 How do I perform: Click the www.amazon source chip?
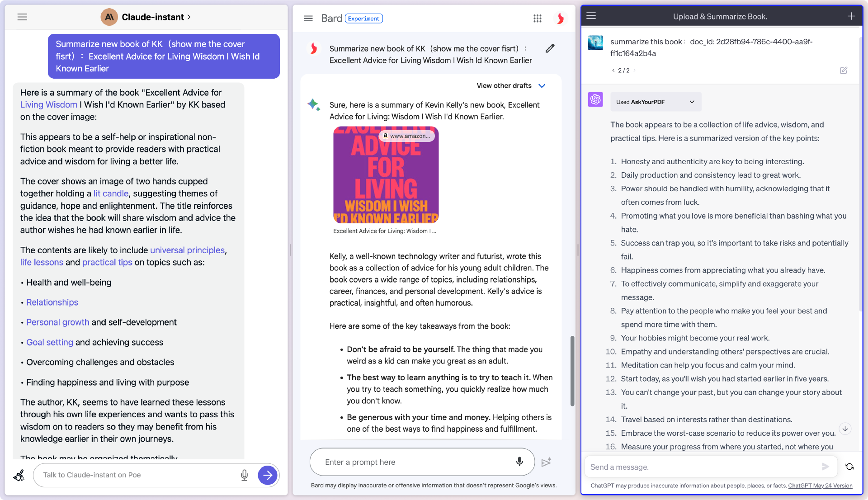coord(407,136)
